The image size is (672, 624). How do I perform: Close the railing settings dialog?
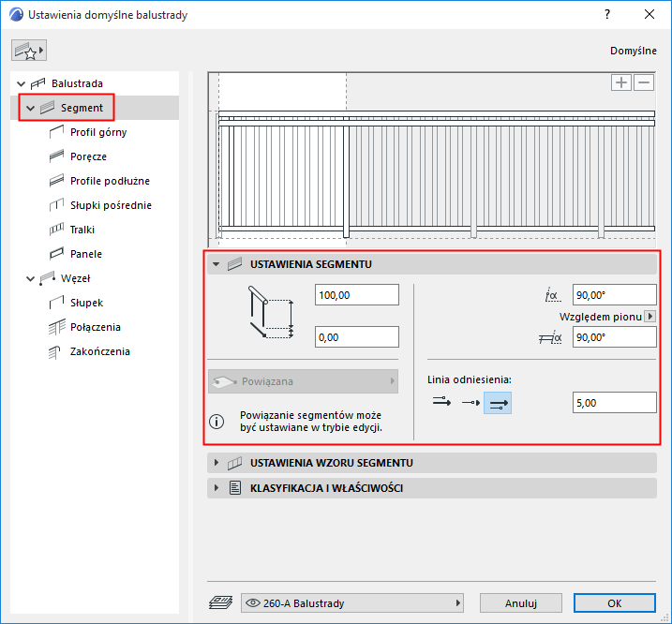click(650, 15)
